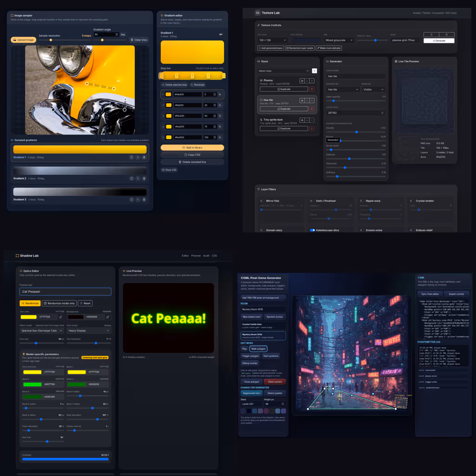The height and width of the screenshot is (476, 476).
Task: Click the Layer name field containing Hex tile
Action: [x=356, y=76]
